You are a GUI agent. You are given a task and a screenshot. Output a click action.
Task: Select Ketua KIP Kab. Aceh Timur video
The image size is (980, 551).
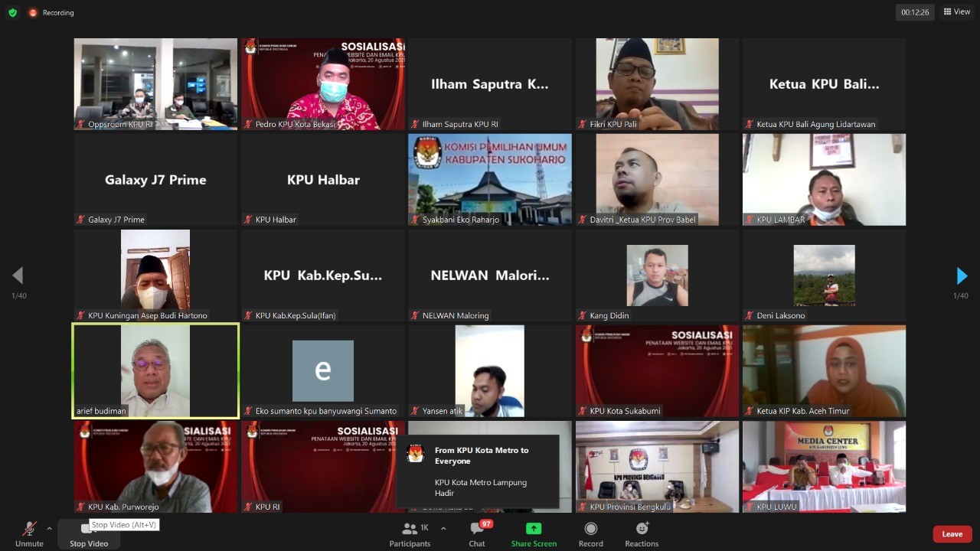tap(824, 370)
